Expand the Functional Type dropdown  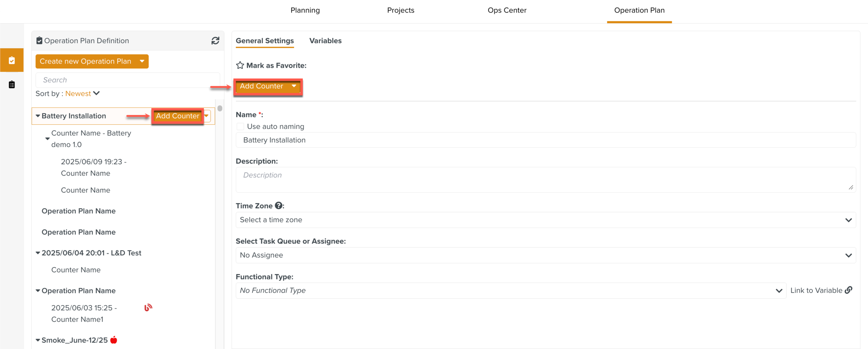[x=511, y=291]
